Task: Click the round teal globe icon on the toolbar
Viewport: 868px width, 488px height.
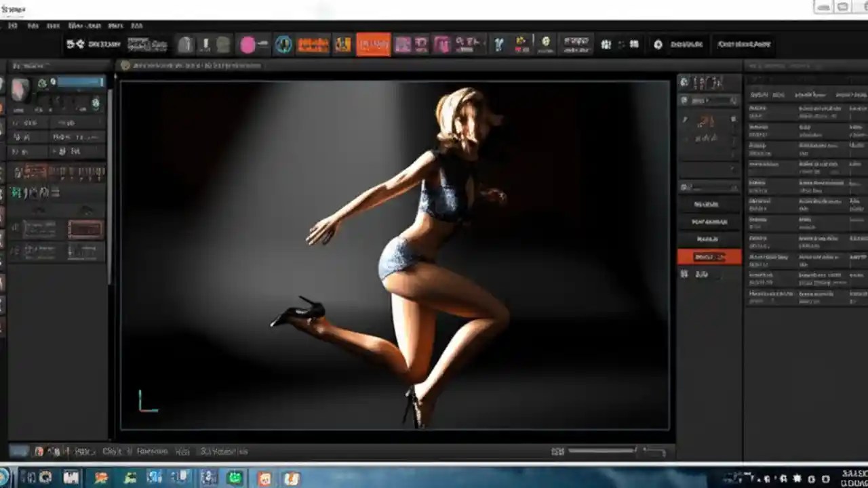Action: click(x=284, y=44)
